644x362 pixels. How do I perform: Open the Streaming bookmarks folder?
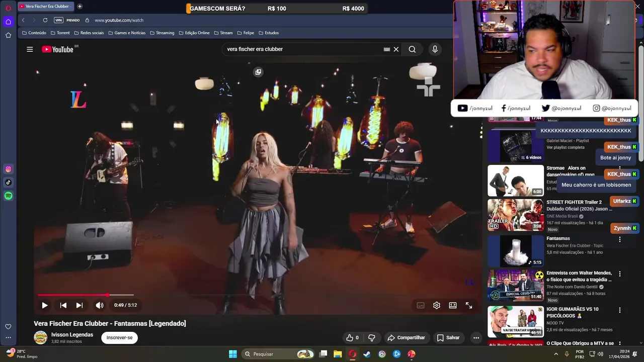pos(162,33)
